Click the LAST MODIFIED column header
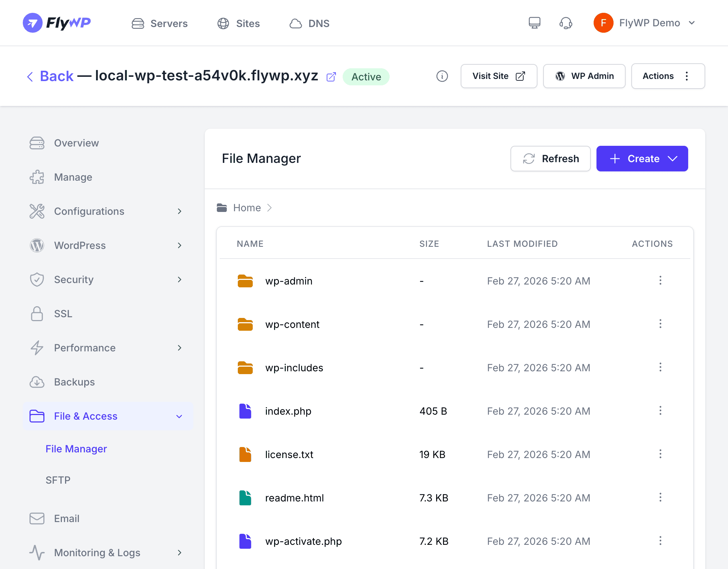The width and height of the screenshot is (728, 569). [x=522, y=244]
